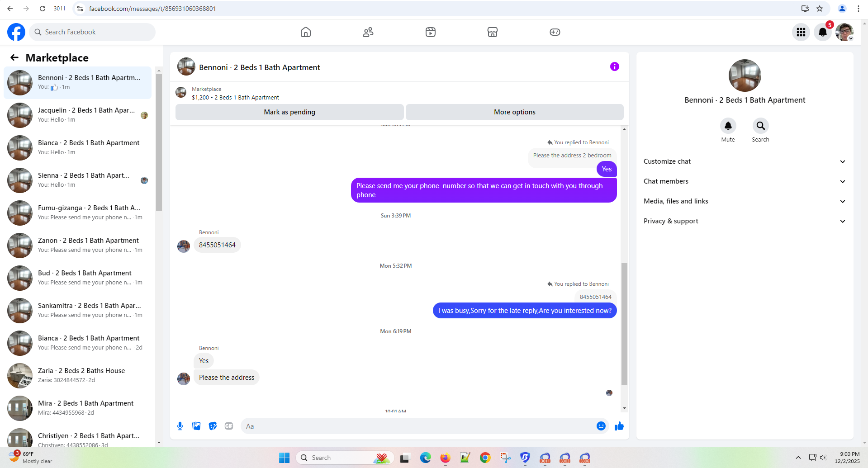Show hidden system tray icons
This screenshot has width=868, height=468.
click(798, 458)
